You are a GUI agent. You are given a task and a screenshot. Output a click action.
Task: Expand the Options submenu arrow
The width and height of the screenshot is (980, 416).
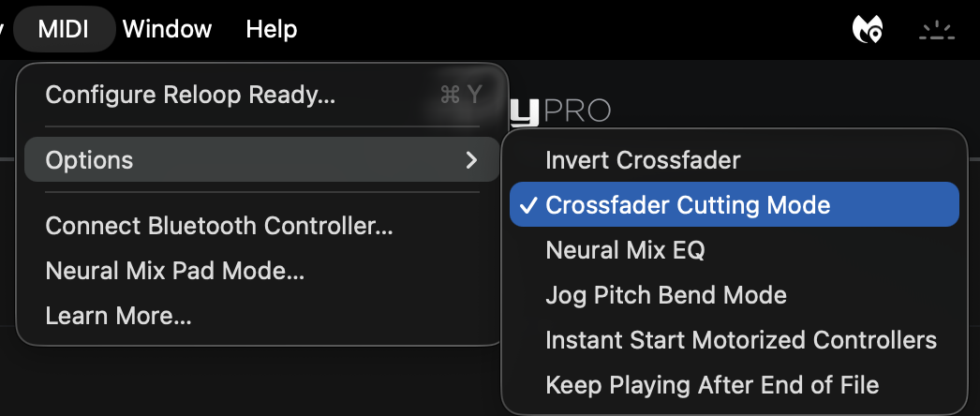471,160
